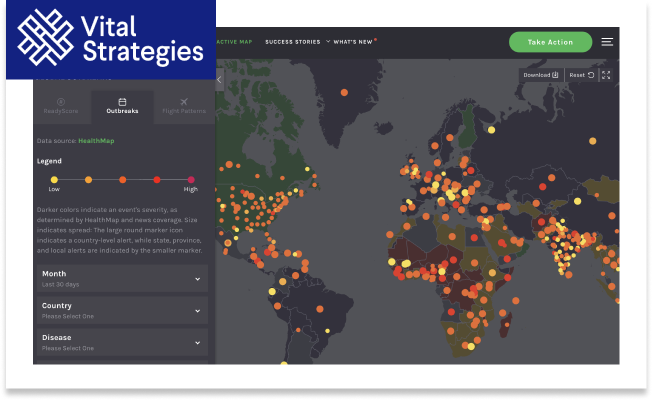Expand the Country dropdown
653x401 pixels.
point(122,311)
